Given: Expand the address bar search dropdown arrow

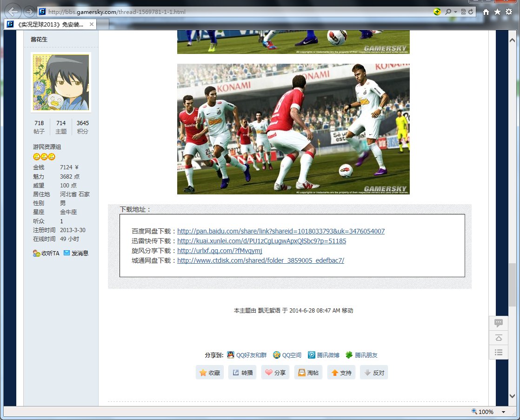Looking at the screenshot, I should 455,12.
